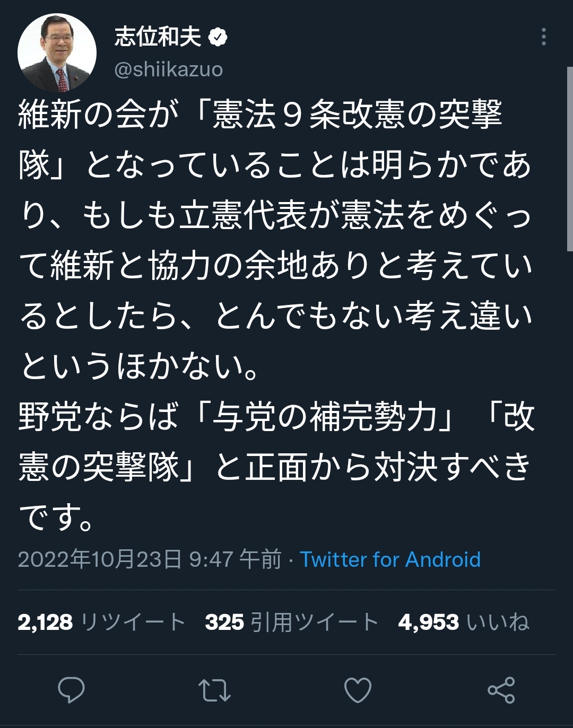Tap the 2,128 retweet count number

pos(45,622)
